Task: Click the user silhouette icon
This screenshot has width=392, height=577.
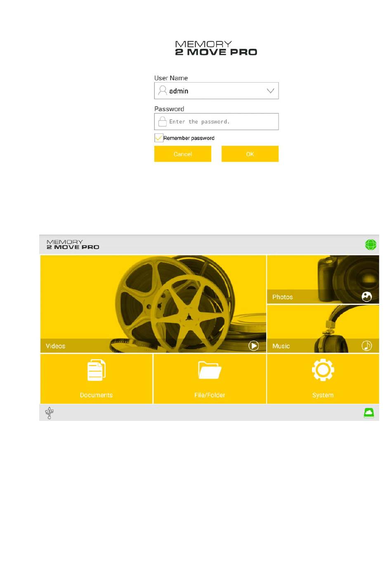Action: point(163,90)
